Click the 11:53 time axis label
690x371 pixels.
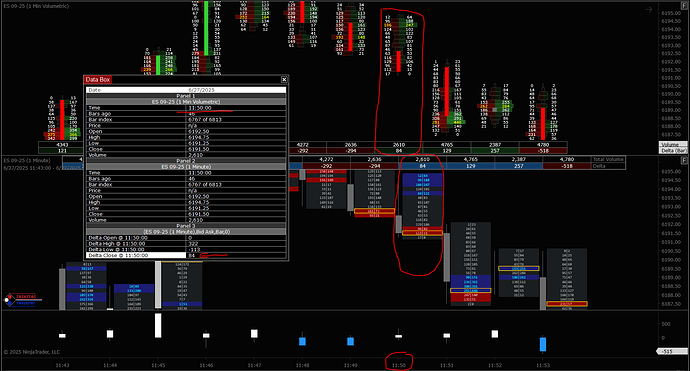543,365
